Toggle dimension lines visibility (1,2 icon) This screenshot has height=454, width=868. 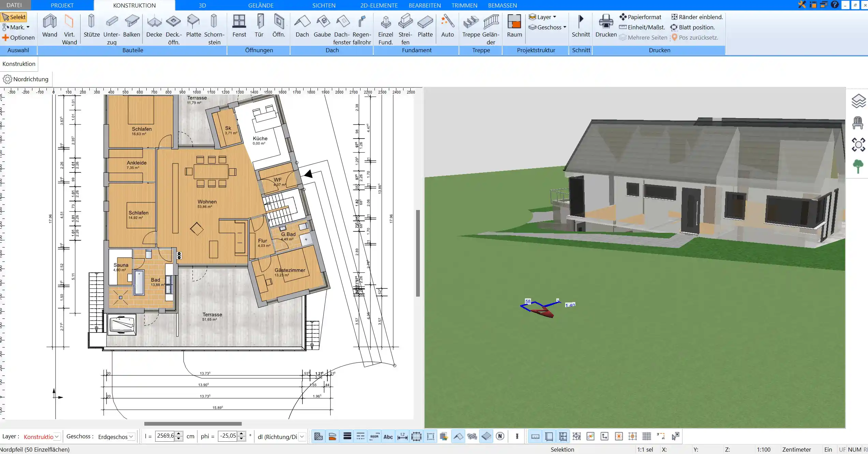click(402, 437)
